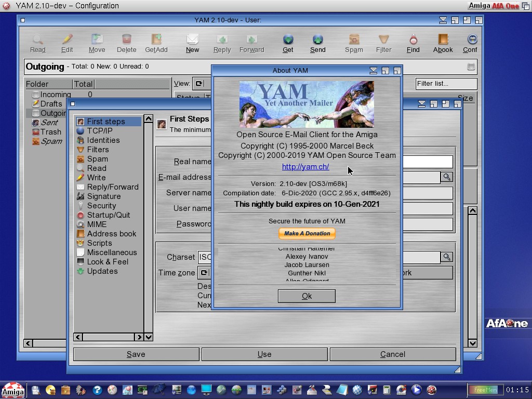Open the http://yam.ch/ link
The width and height of the screenshot is (532, 399).
(305, 167)
